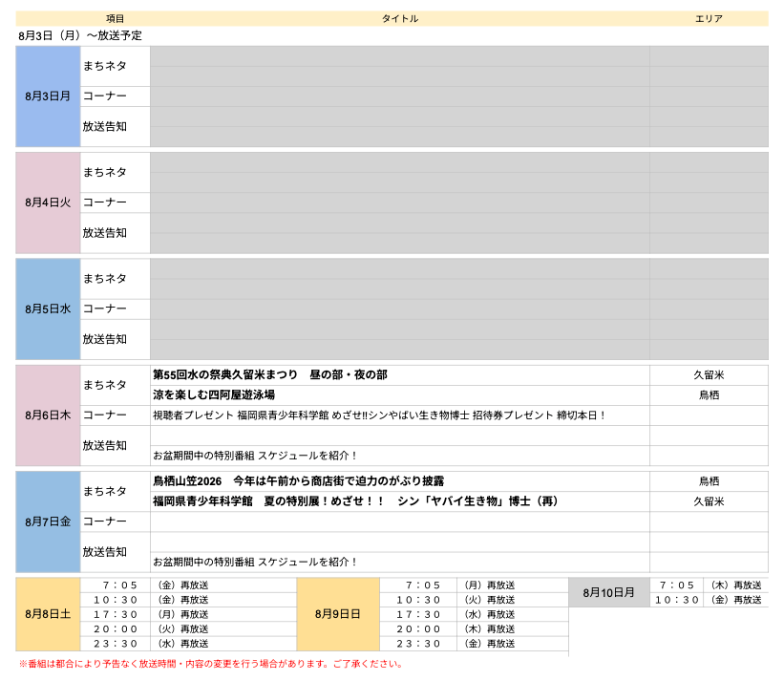
Task: Click the 項目 column header
Action: pyautogui.click(x=115, y=18)
